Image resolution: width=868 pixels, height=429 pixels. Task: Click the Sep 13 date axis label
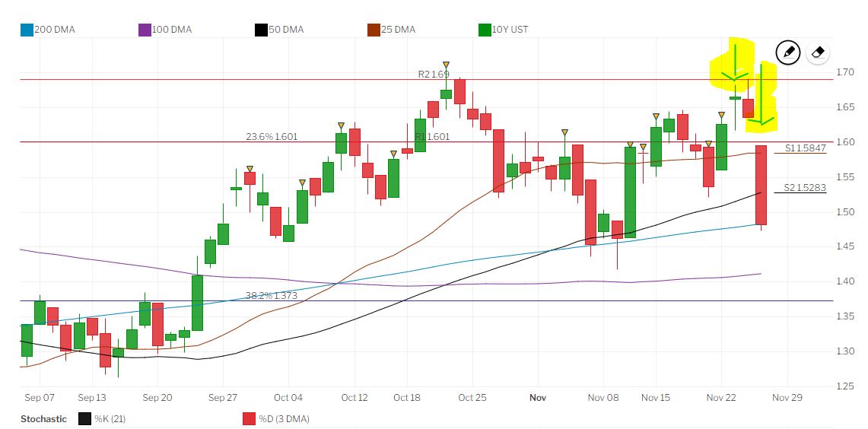coord(91,398)
